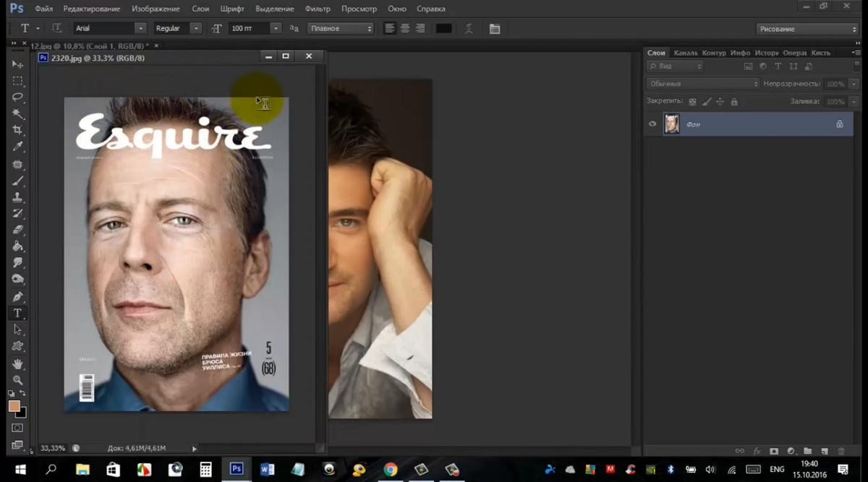The height and width of the screenshot is (482, 868).
Task: Open the Рисование workspace dropdown
Action: click(x=807, y=29)
